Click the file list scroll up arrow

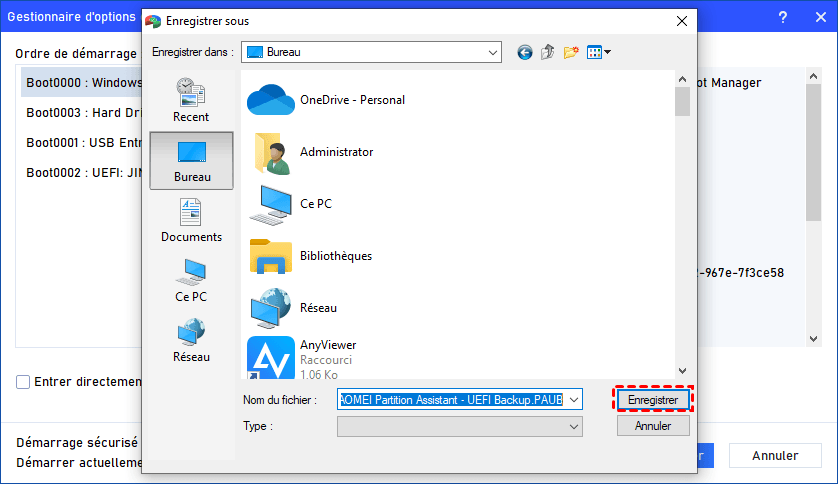point(682,79)
